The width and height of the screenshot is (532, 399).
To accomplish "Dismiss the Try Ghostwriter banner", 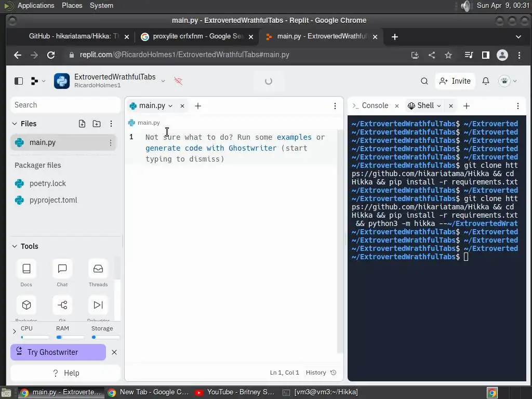I will tap(114, 352).
